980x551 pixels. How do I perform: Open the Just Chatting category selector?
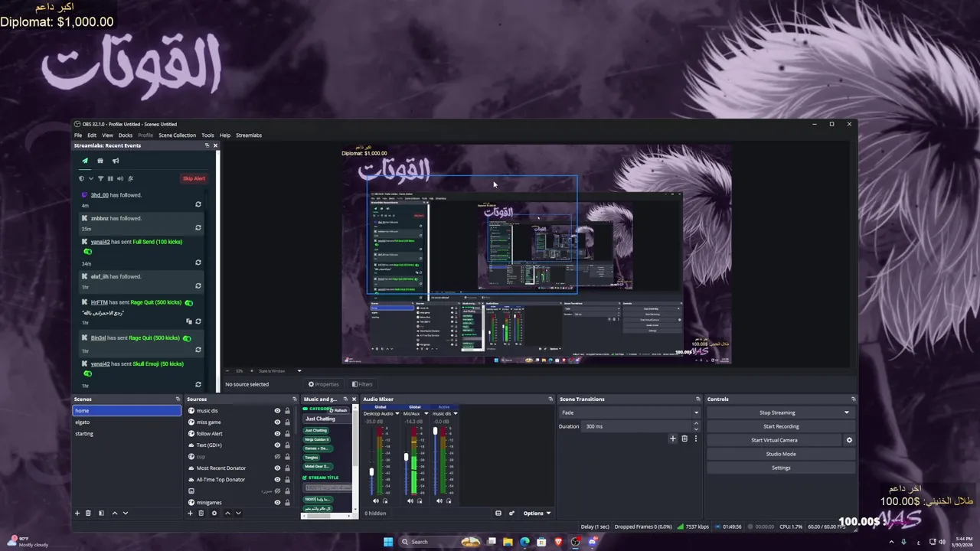pos(328,419)
